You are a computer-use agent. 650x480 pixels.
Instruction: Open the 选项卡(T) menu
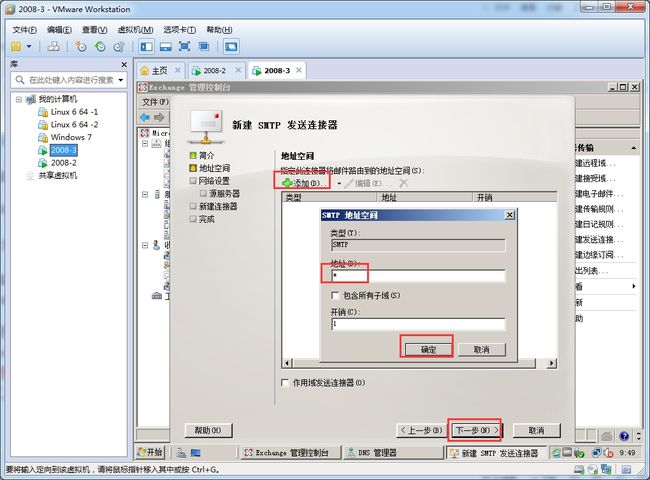(x=179, y=30)
